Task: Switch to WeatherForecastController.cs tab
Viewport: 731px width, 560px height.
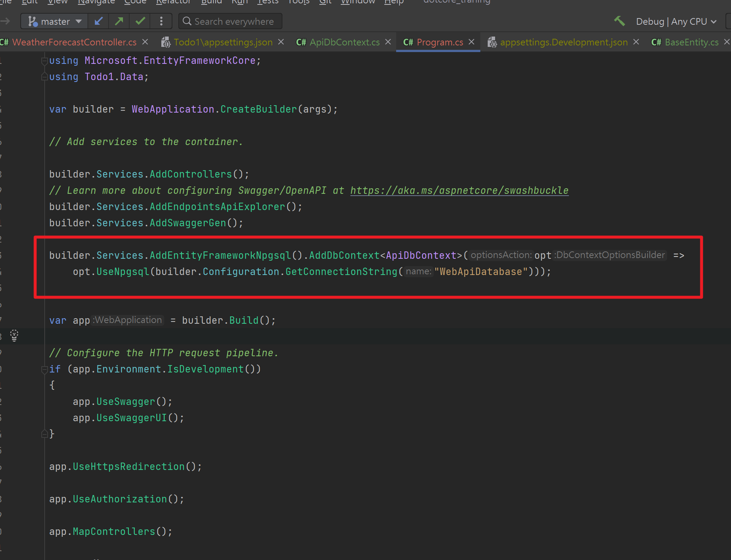Action: [74, 42]
